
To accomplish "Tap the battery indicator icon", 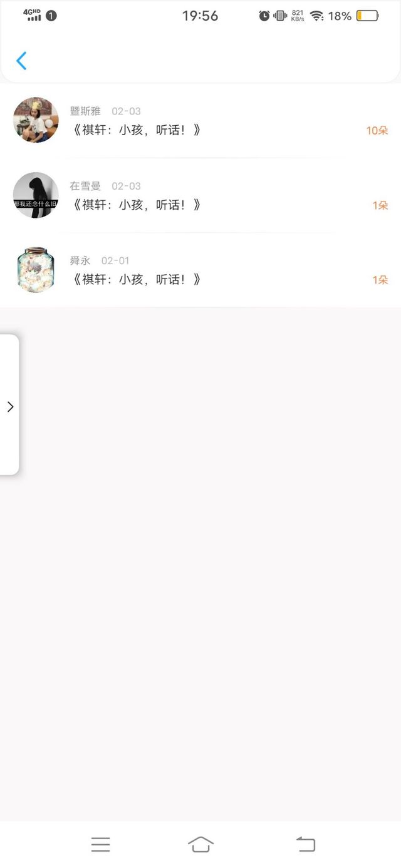I will (368, 16).
